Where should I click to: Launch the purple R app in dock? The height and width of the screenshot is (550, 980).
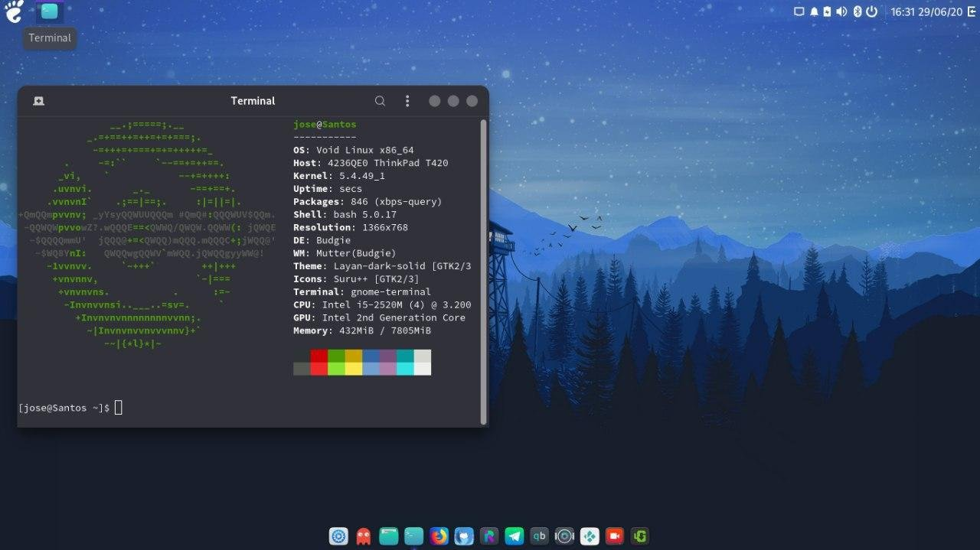click(489, 536)
